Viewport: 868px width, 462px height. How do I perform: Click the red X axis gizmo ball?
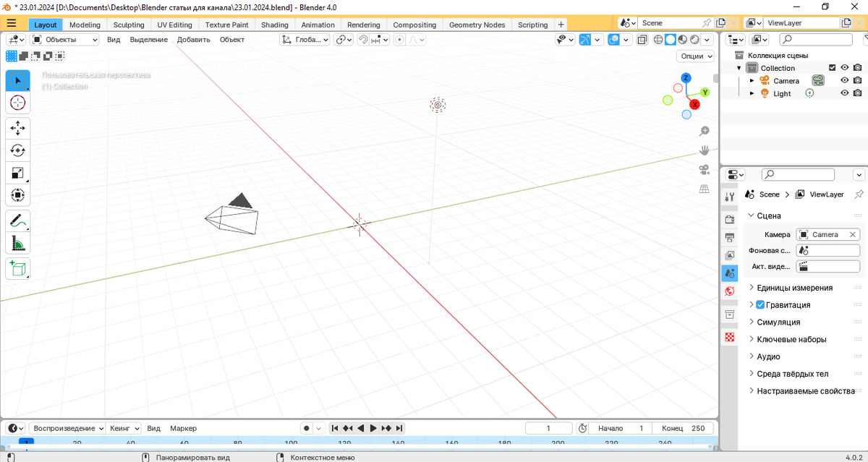coord(694,104)
